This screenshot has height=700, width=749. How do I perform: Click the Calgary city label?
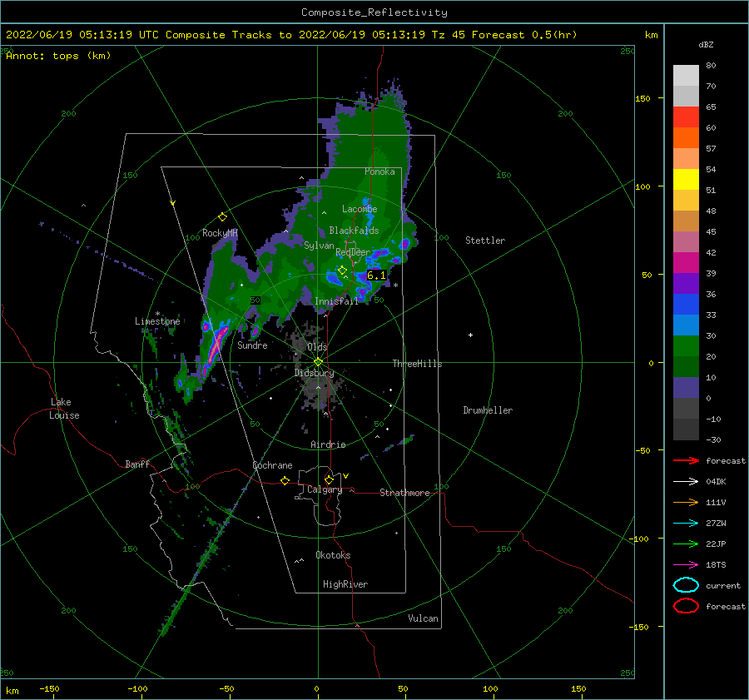(325, 489)
